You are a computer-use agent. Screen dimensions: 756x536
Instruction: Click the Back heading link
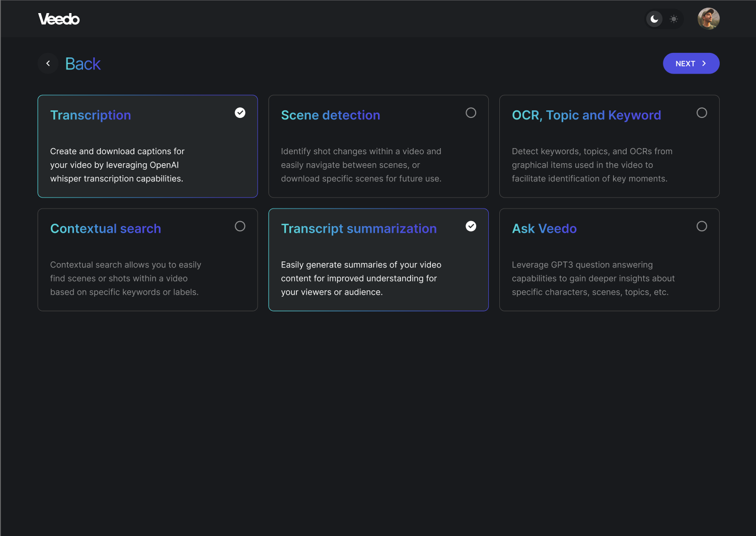click(83, 64)
